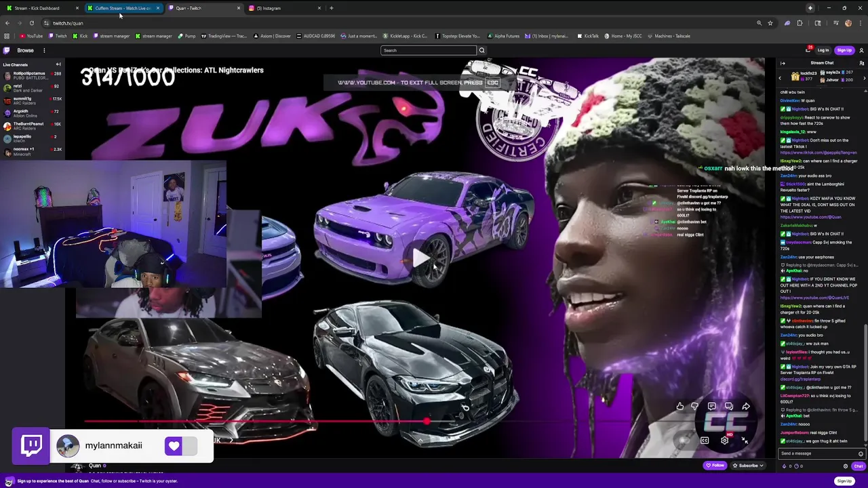Open the Alpha Futures bookmark
Screen dimensions: 868x488
tap(503, 36)
